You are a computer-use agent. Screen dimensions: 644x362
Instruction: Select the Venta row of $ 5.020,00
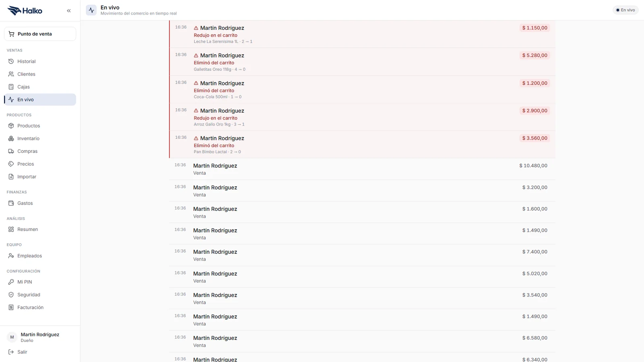click(362, 277)
